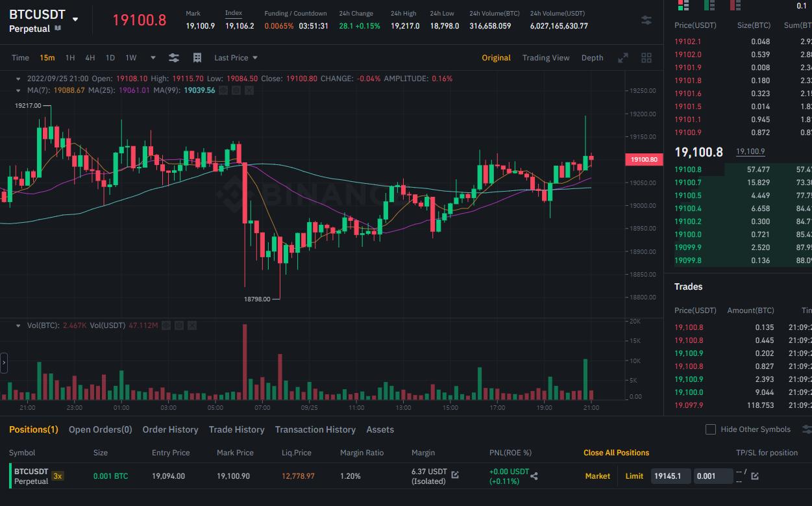
Task: Close position at Market price
Action: click(598, 476)
